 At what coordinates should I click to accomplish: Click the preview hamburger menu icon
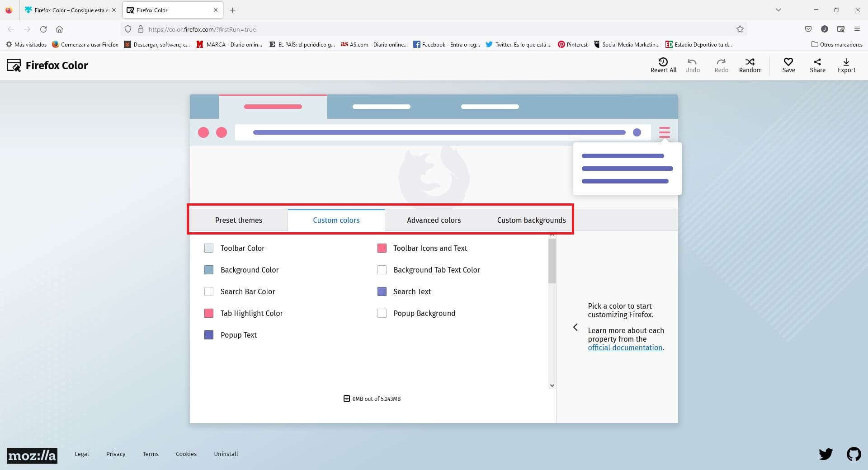point(664,132)
